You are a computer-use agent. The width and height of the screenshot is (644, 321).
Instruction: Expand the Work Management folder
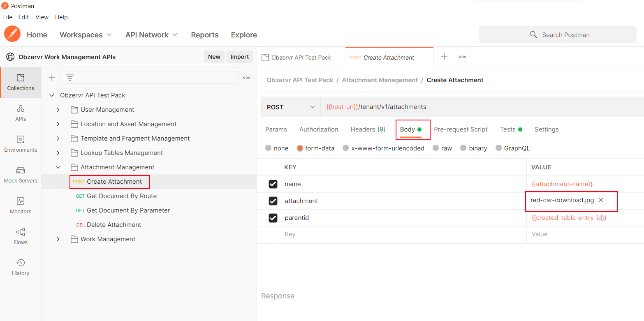(58, 239)
